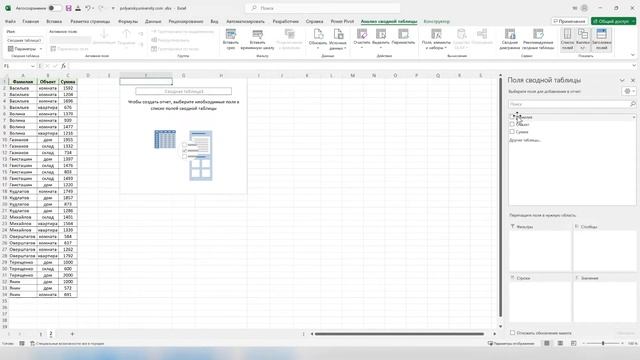
Task: Open the Другие таблицы link
Action: point(525,140)
